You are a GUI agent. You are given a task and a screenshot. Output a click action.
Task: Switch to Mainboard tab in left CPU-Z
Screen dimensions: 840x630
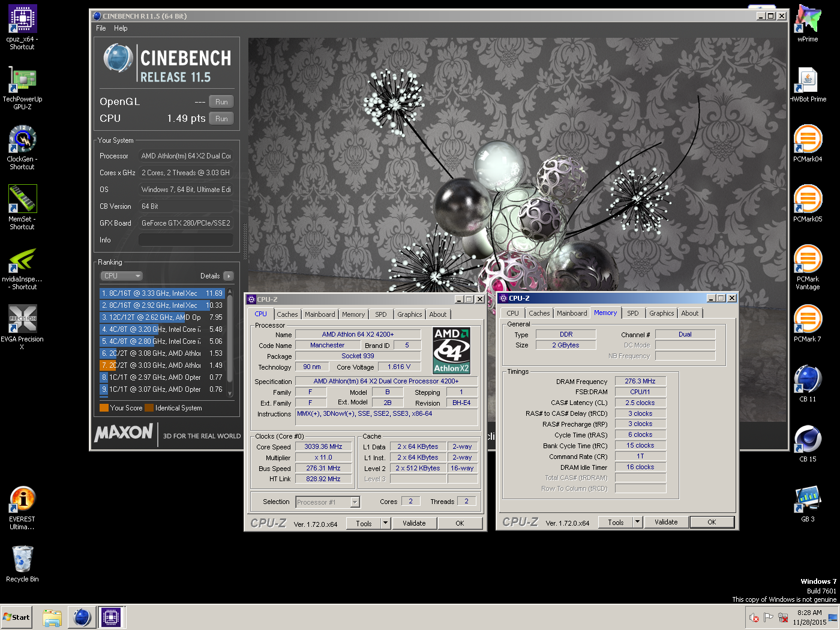(320, 314)
